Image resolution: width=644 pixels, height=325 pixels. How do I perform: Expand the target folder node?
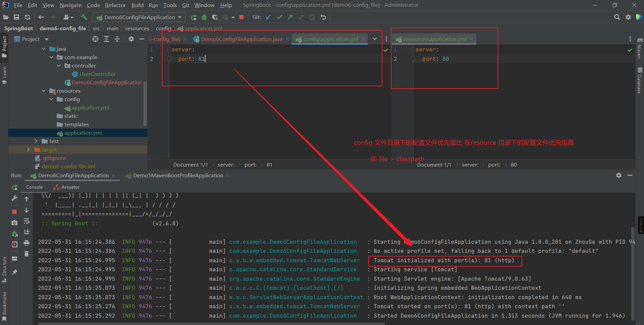click(28, 150)
